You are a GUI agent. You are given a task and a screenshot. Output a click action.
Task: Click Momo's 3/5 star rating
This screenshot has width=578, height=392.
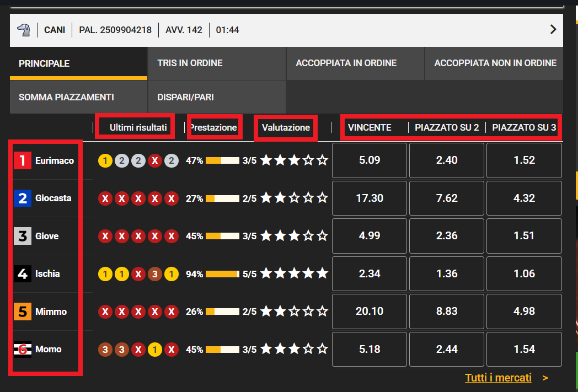coord(294,349)
